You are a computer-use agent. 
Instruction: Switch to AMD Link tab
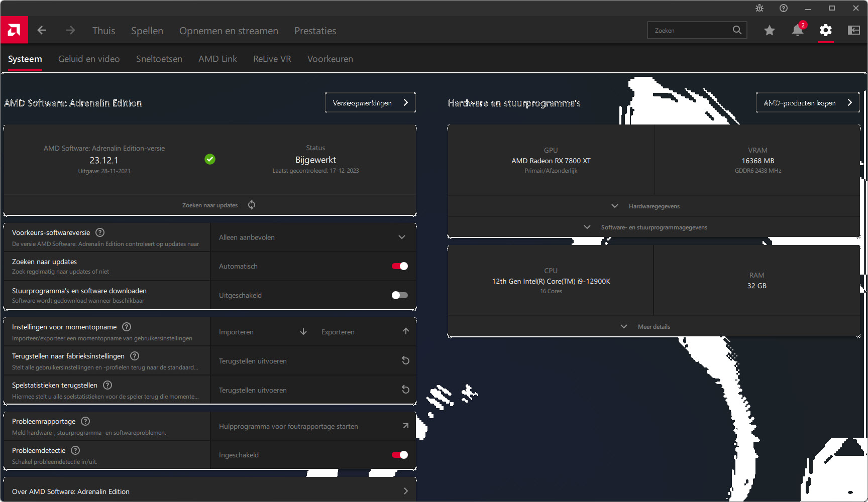click(218, 59)
